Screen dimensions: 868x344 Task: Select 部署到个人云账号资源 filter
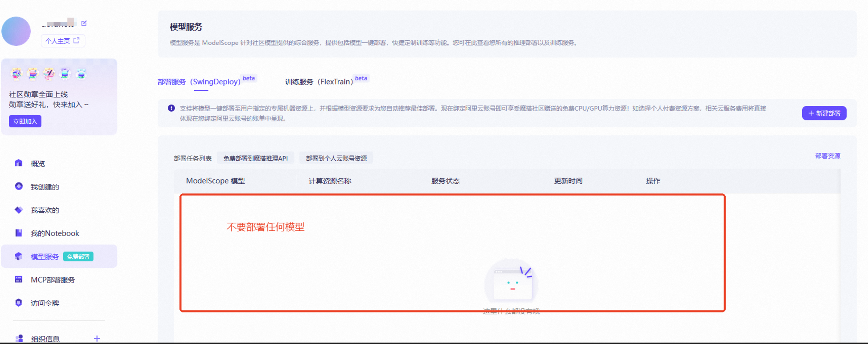[336, 158]
